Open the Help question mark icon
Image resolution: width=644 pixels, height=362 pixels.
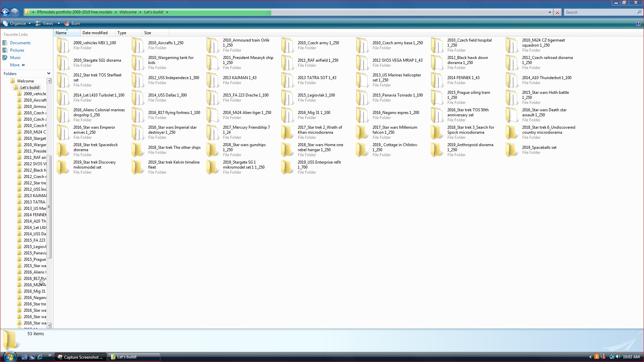(x=638, y=23)
